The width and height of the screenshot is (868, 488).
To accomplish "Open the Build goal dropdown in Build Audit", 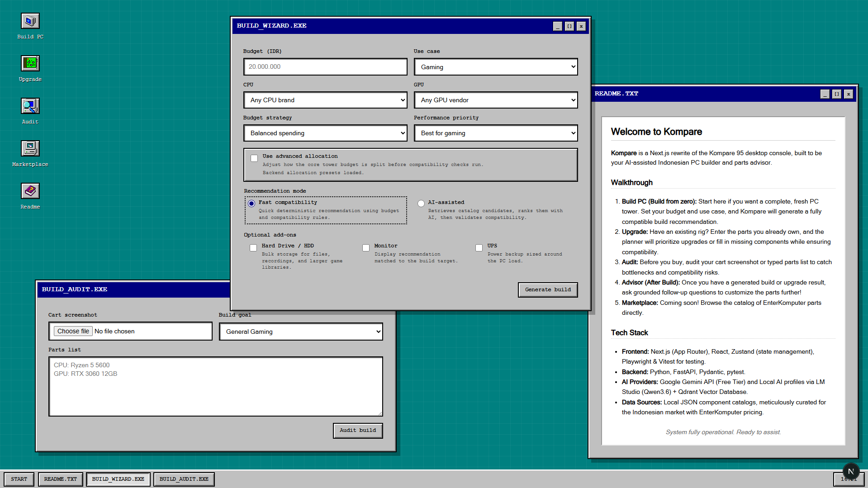I will point(301,332).
